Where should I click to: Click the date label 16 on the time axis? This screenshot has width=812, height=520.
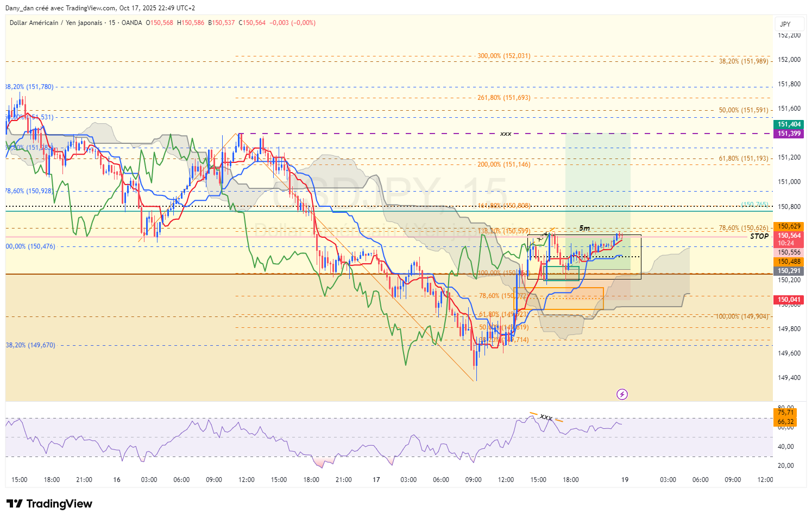click(117, 480)
